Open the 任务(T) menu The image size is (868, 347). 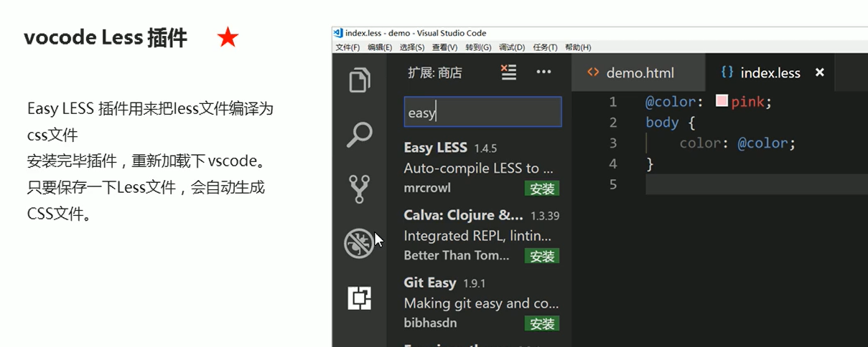click(x=545, y=47)
